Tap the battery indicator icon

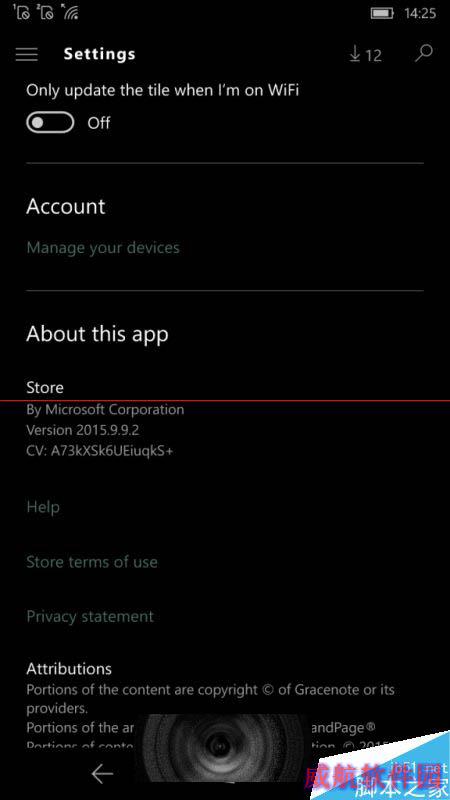click(x=382, y=13)
